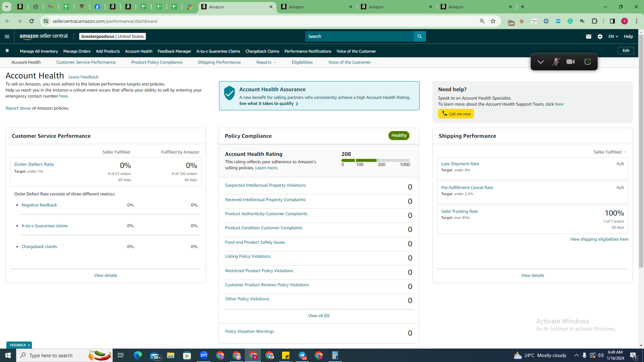Open Microsoft Edge from the taskbar

pos(138,355)
